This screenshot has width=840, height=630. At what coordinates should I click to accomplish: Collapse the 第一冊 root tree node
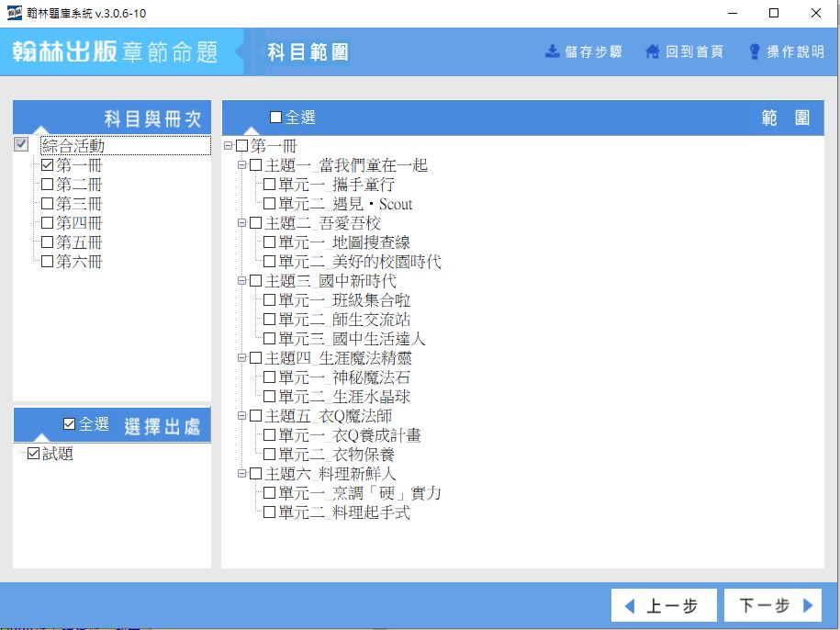229,146
